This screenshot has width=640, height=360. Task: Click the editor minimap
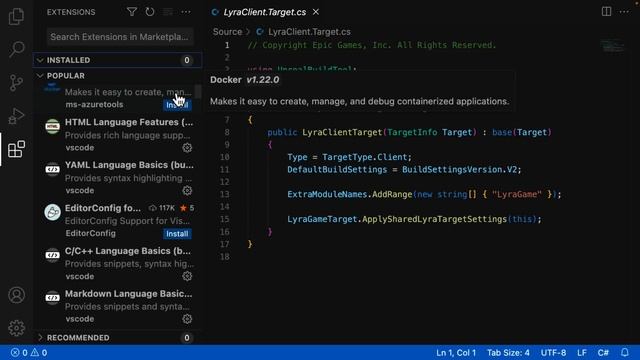coord(612,46)
